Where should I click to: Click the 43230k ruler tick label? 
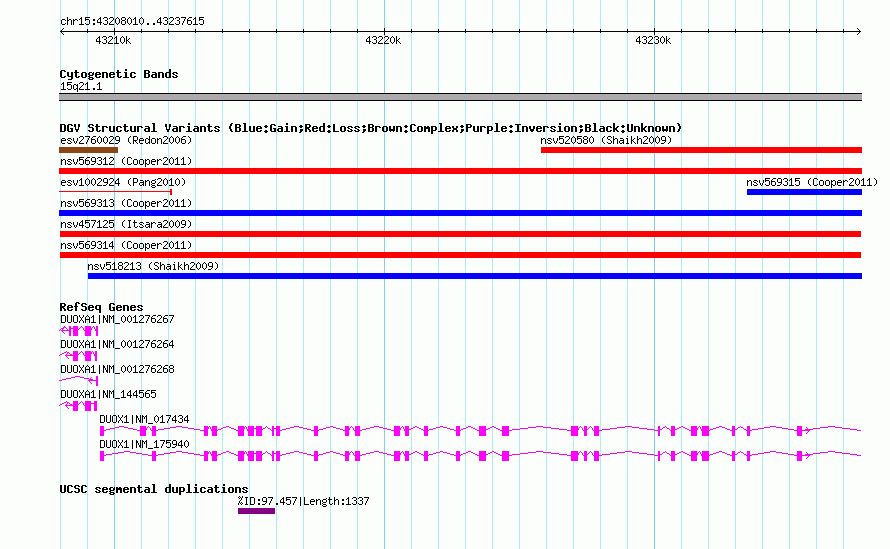pyautogui.click(x=653, y=40)
